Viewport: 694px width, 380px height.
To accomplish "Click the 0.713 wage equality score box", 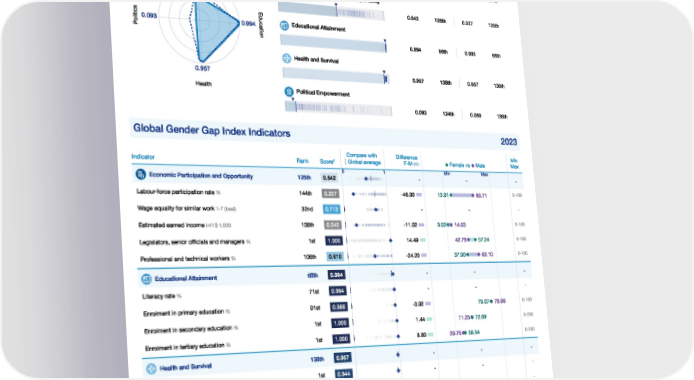I will coord(332,209).
